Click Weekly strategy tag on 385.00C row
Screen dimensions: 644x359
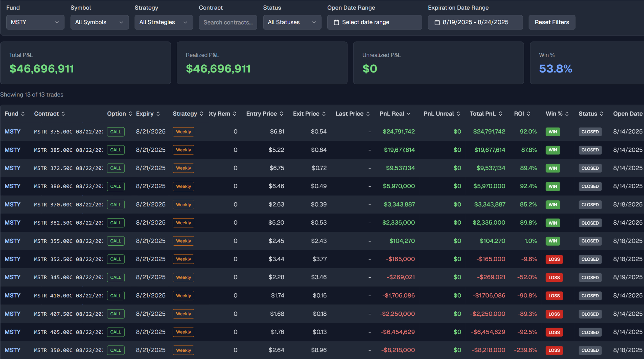coord(183,150)
